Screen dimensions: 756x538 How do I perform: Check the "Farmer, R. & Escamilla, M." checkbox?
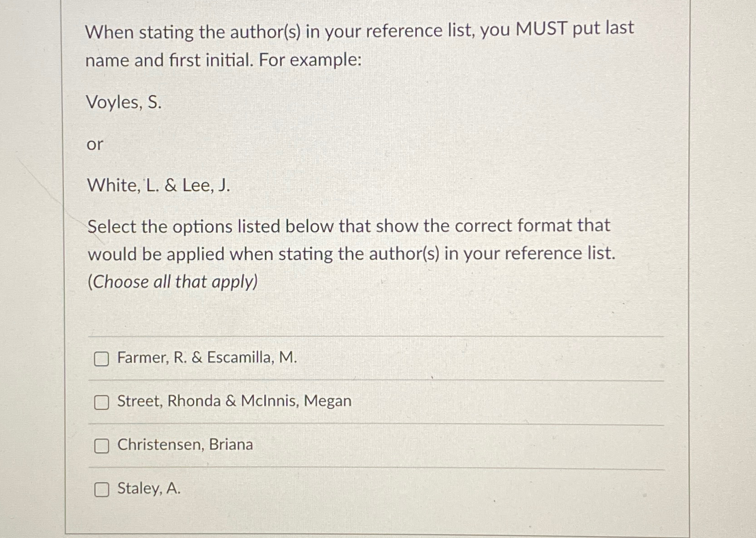[x=101, y=359]
